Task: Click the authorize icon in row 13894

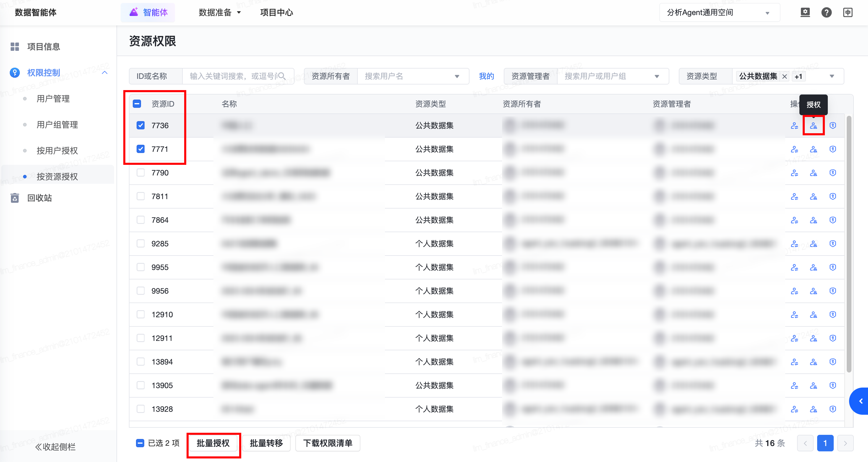Action: click(x=813, y=362)
